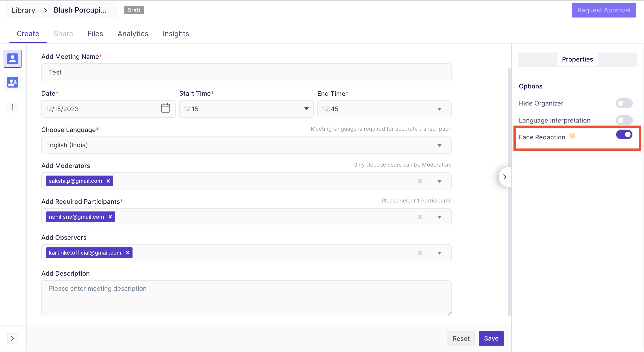Open the Start Time dropdown

coord(246,109)
